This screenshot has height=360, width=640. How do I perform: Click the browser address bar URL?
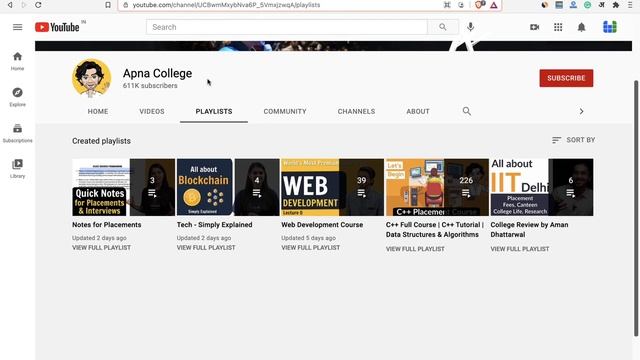(227, 5)
